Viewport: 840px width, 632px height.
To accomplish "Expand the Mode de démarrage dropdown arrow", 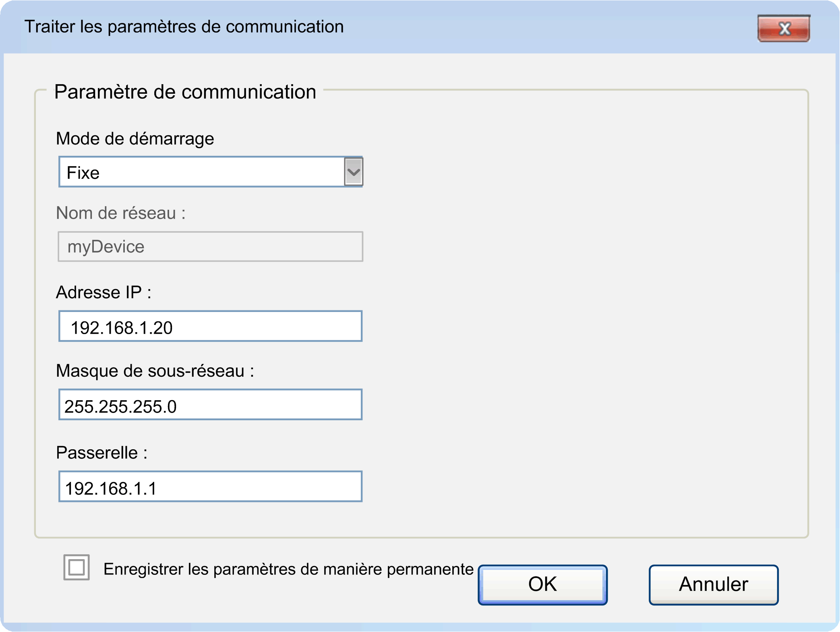I will tap(353, 172).
